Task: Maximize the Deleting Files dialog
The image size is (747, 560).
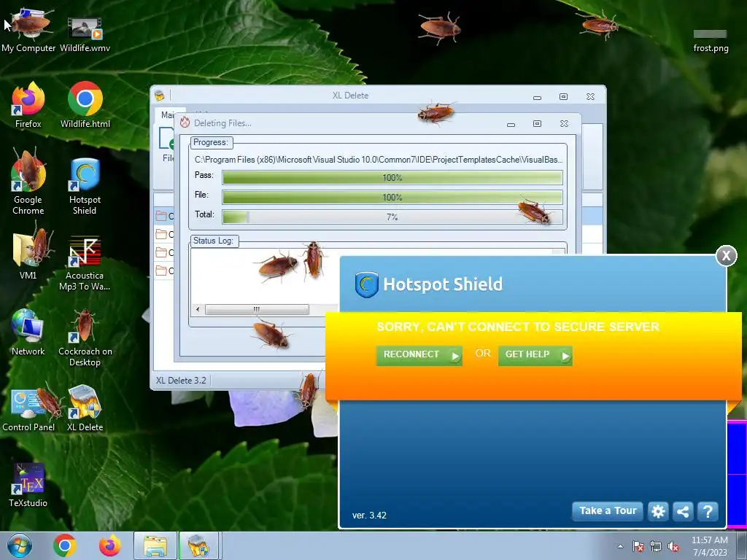Action: point(537,124)
